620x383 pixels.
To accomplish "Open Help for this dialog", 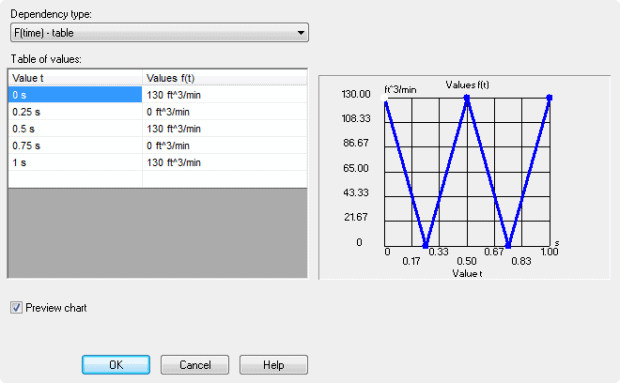I will pos(273,364).
